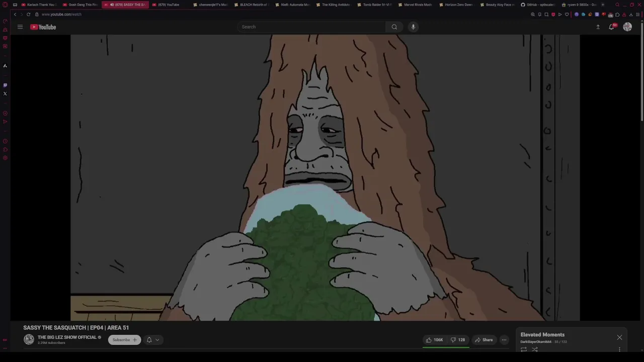Open the Twitch sidebar icon

pyautogui.click(x=5, y=85)
